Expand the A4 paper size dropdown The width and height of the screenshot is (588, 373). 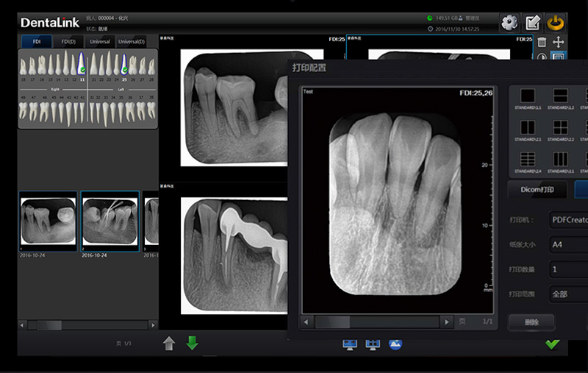(x=568, y=244)
